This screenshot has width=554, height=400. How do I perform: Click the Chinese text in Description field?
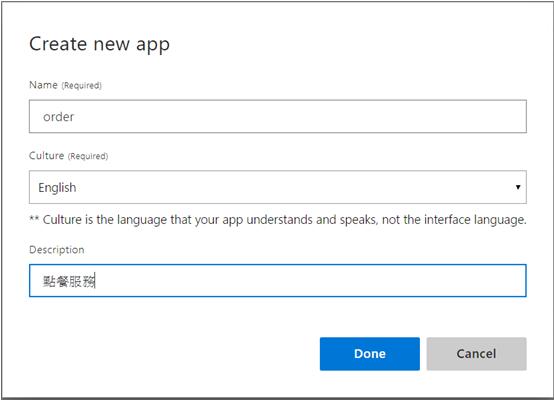[69, 281]
